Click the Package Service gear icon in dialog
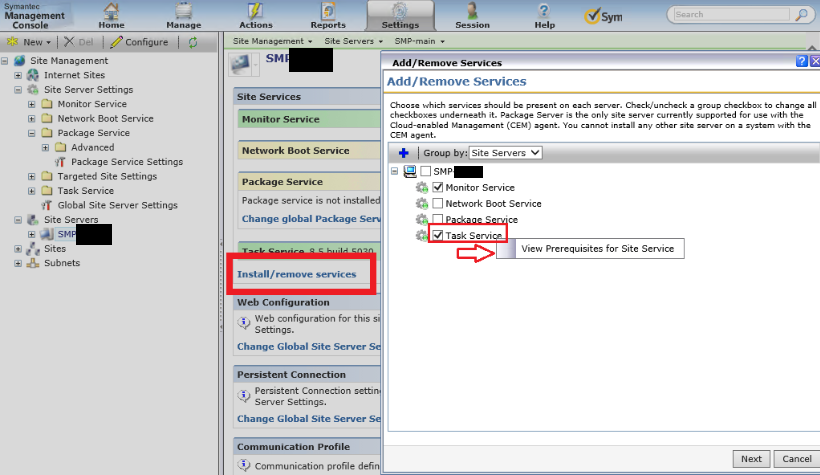Screen dimensions: 820x475 [x=422, y=219]
